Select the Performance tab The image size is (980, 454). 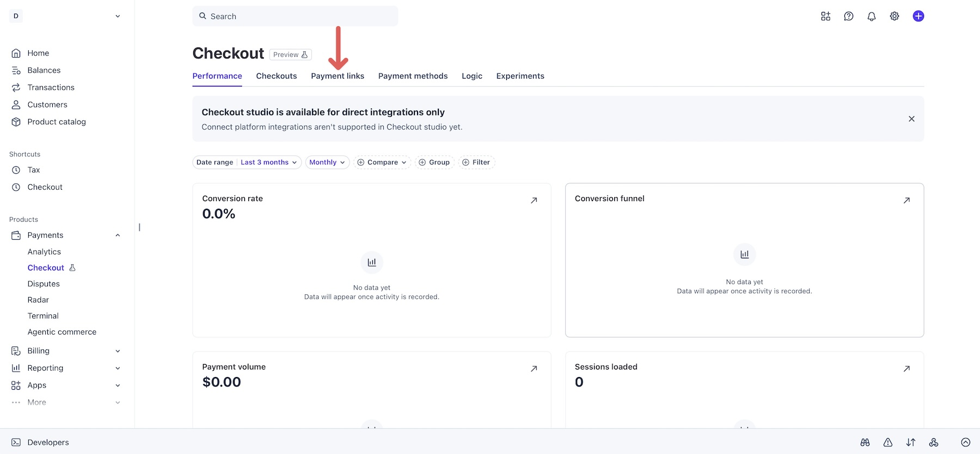217,76
